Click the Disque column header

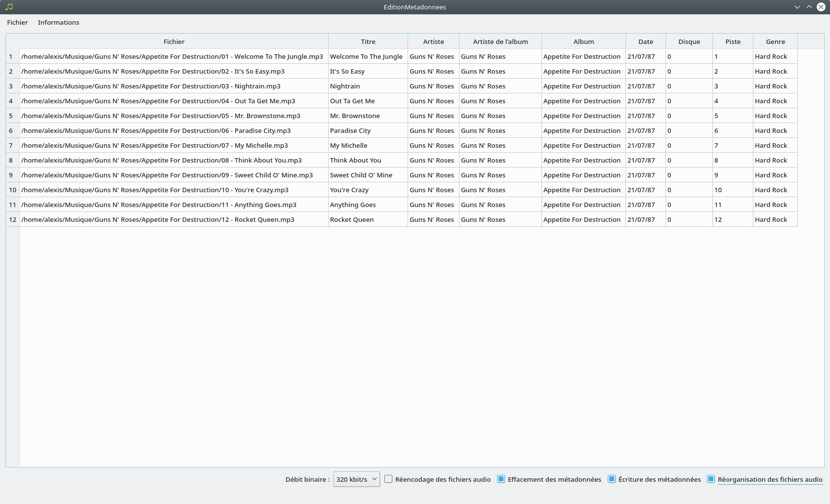[x=689, y=42]
